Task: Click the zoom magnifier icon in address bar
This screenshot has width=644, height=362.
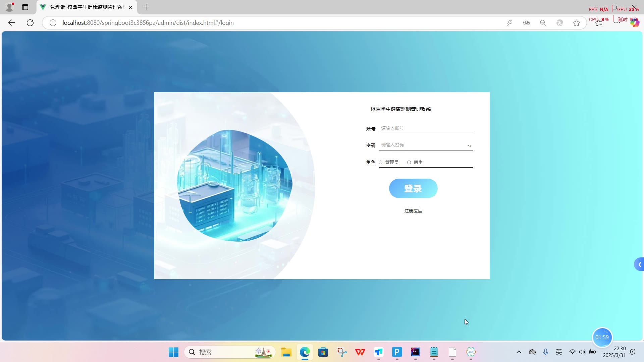Action: click(543, 23)
